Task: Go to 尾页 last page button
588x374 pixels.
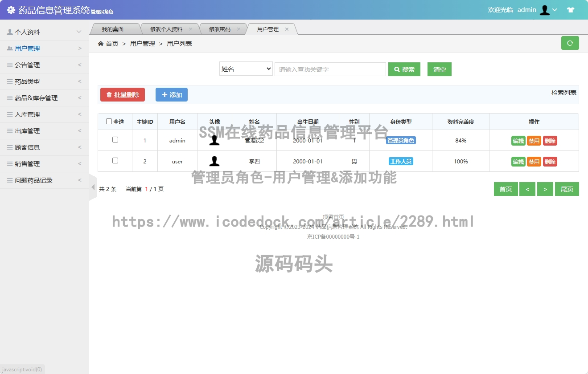Action: click(x=567, y=189)
